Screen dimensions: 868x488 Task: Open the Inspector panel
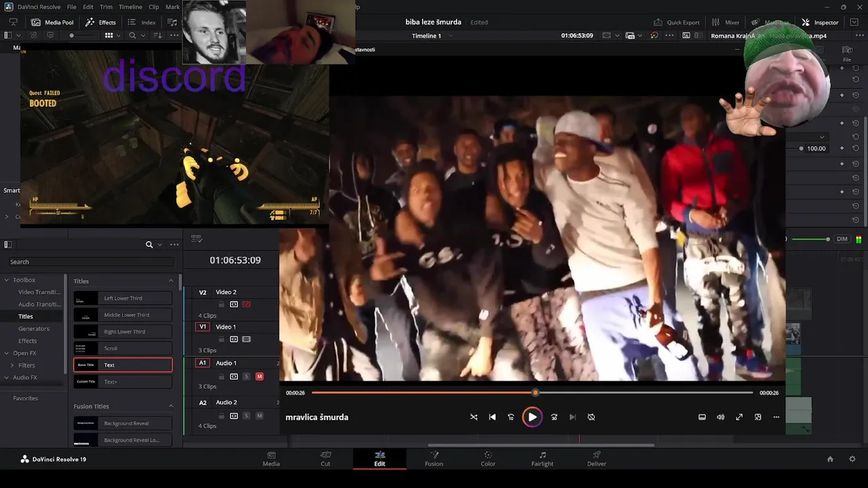pyautogui.click(x=820, y=22)
